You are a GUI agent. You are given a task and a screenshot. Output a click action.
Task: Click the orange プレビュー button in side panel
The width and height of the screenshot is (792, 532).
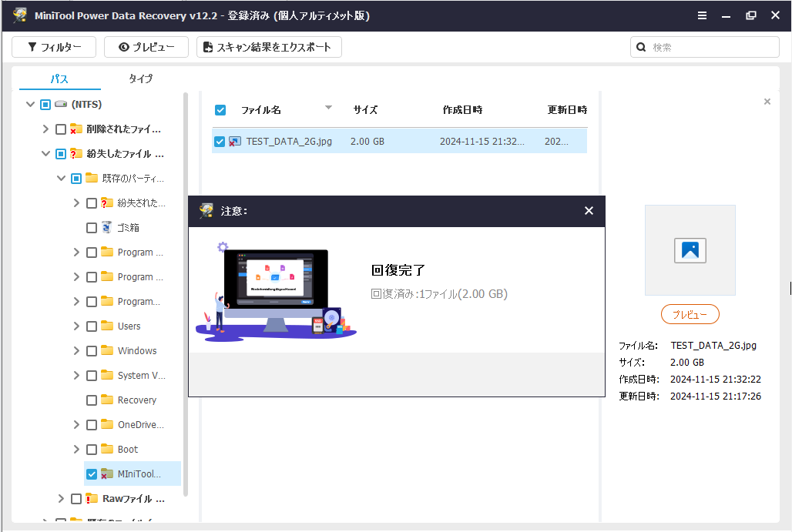[x=690, y=314]
